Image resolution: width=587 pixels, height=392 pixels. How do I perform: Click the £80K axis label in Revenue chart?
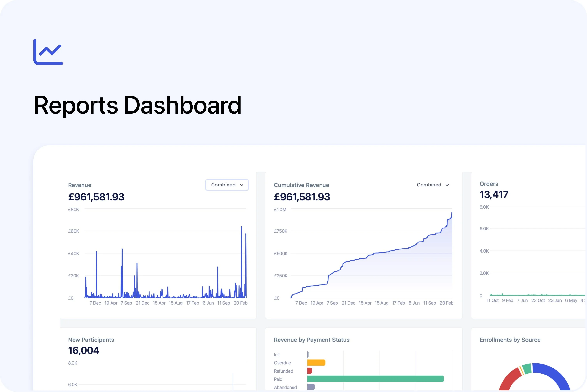[x=74, y=209]
